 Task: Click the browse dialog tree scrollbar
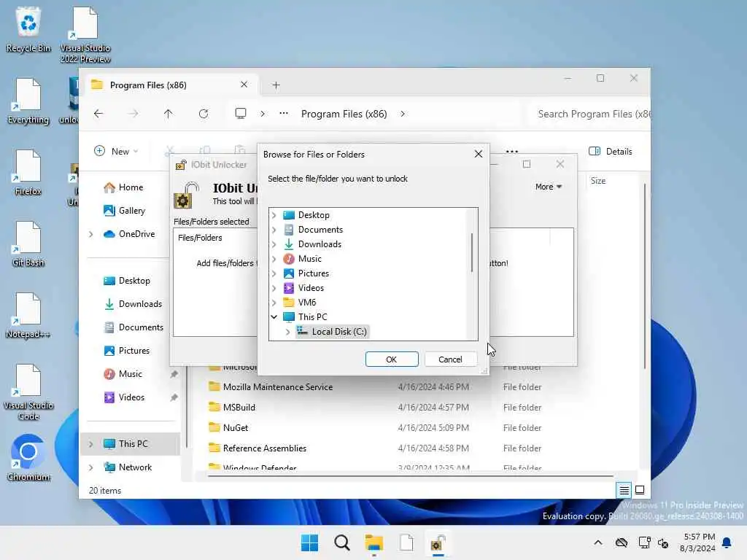(x=472, y=252)
